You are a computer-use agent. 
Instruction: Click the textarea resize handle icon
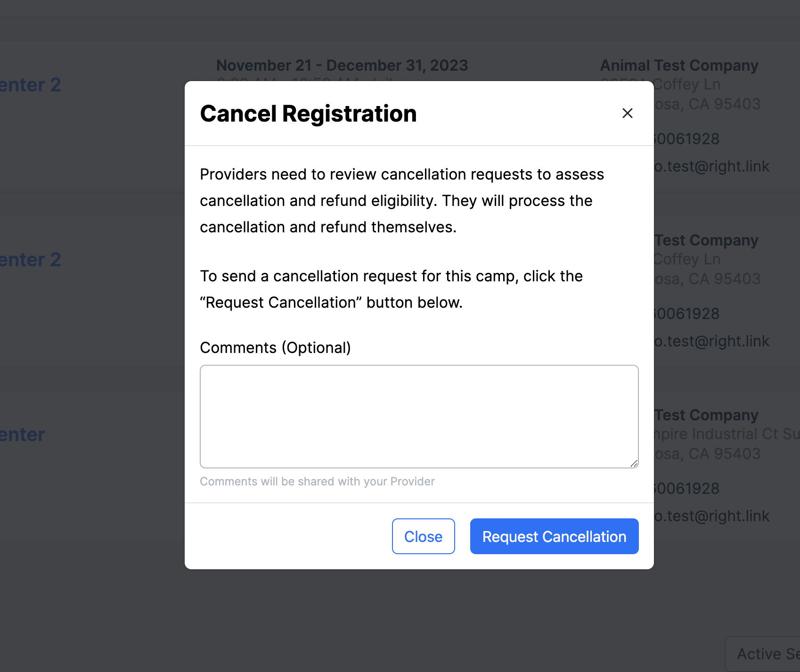click(634, 464)
